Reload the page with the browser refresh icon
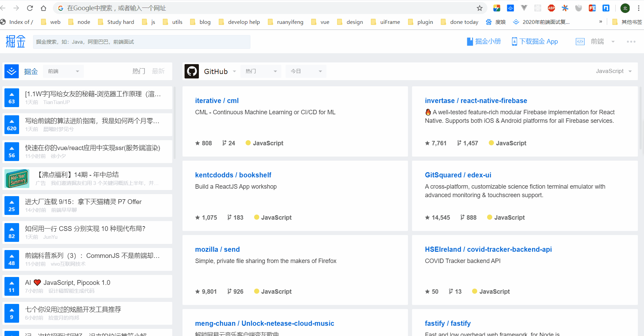This screenshot has width=644, height=336. (30, 8)
